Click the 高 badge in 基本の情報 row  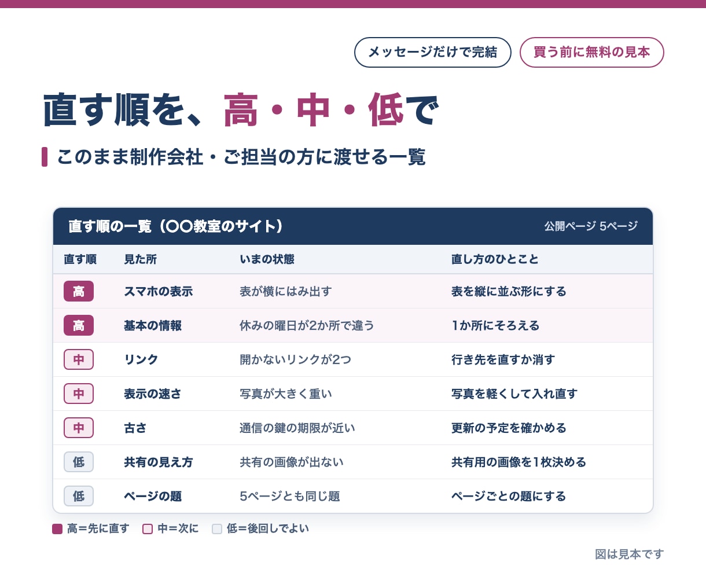pyautogui.click(x=79, y=325)
